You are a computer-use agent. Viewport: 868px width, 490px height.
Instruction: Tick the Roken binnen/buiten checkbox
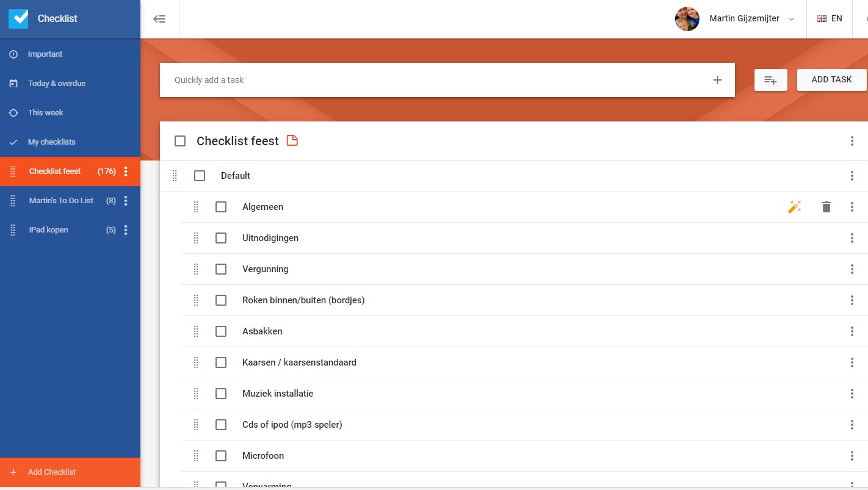tap(221, 300)
